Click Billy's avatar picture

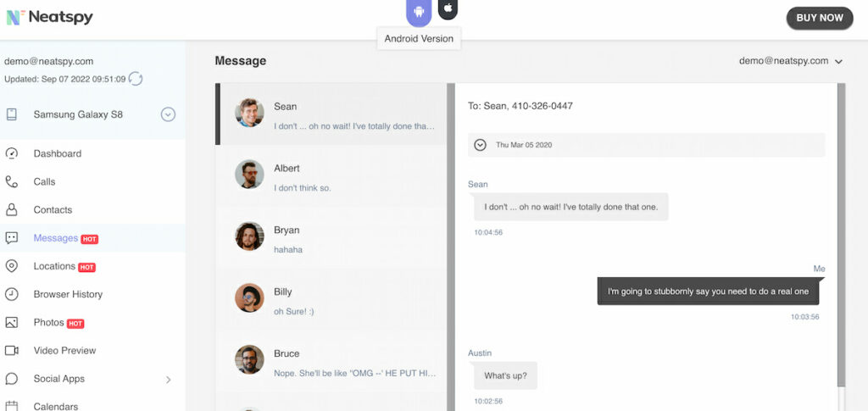click(249, 297)
